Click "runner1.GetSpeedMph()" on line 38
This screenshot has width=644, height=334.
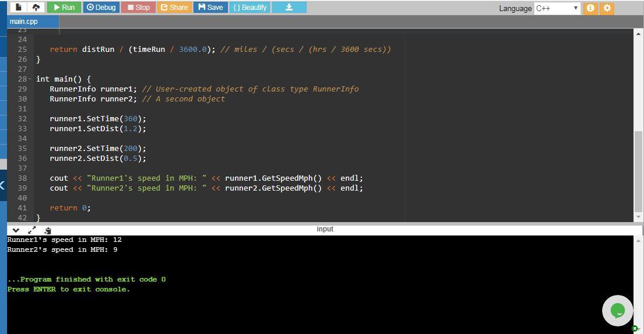273,178
